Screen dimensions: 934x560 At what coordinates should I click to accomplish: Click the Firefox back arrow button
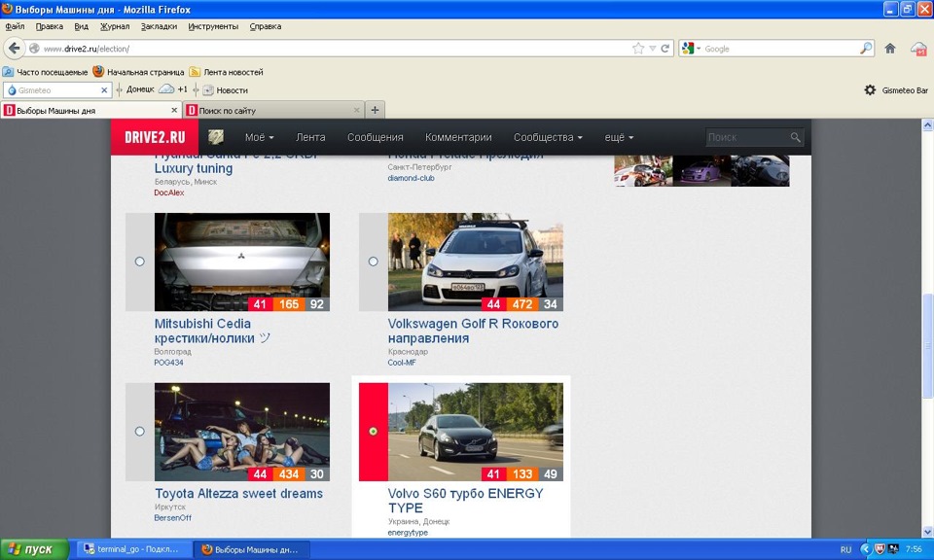click(15, 49)
